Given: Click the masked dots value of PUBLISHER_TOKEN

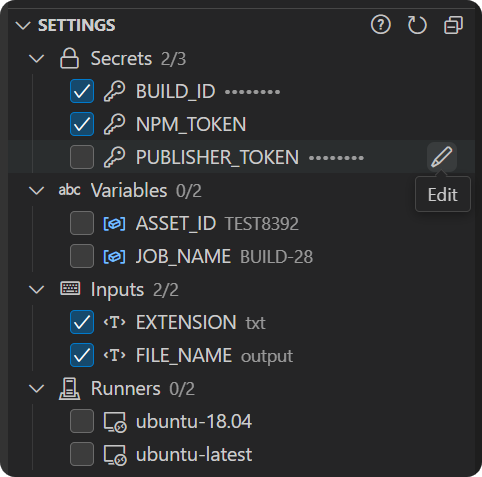Looking at the screenshot, I should pyautogui.click(x=336, y=158).
